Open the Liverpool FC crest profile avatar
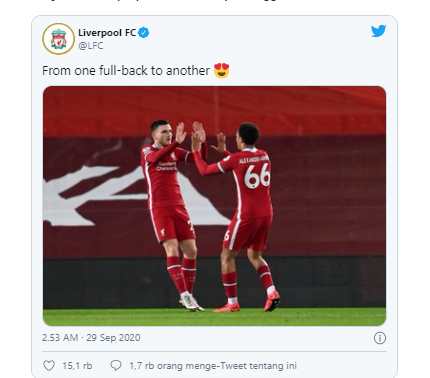The image size is (430, 378). pyautogui.click(x=58, y=39)
